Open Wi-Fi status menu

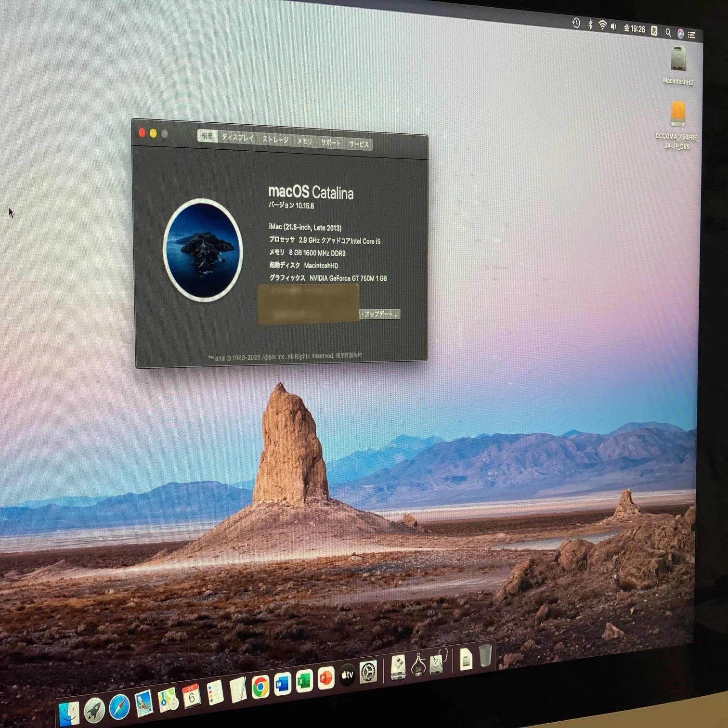click(x=602, y=25)
